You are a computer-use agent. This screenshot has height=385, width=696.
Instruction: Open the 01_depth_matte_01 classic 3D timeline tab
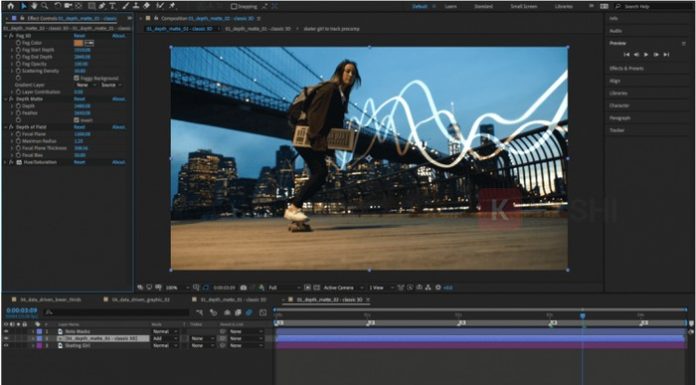point(233,300)
